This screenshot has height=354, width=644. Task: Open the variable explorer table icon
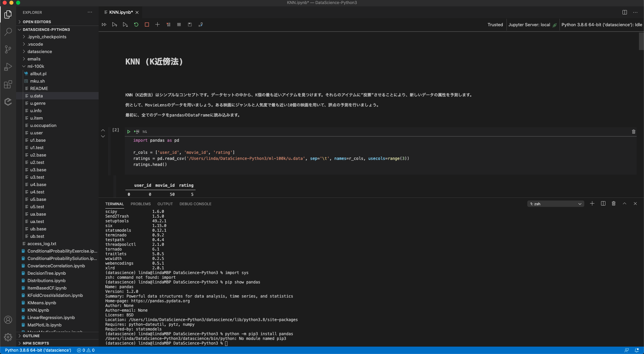(x=179, y=25)
